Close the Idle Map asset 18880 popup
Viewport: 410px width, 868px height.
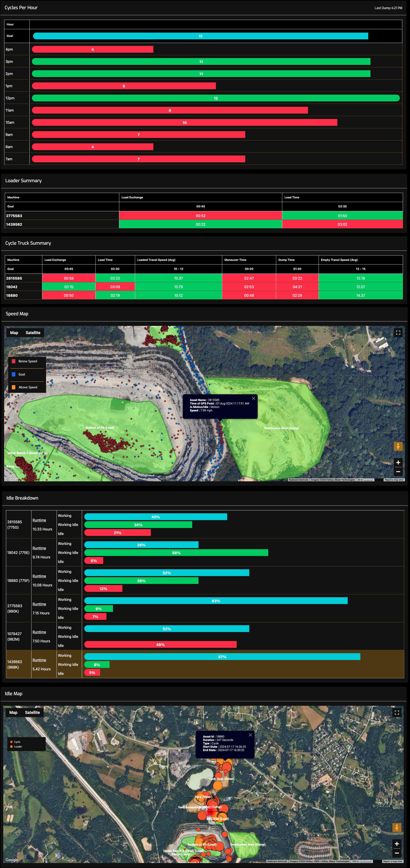pyautogui.click(x=250, y=735)
